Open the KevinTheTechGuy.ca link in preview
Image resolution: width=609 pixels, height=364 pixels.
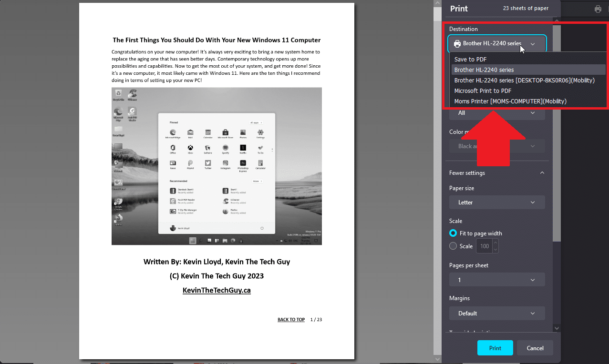pyautogui.click(x=217, y=290)
